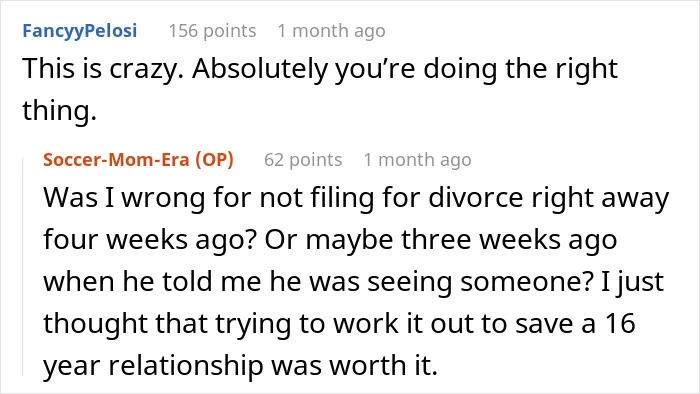
Task: Click the 'year relationship was worth it' line
Action: pos(241,365)
